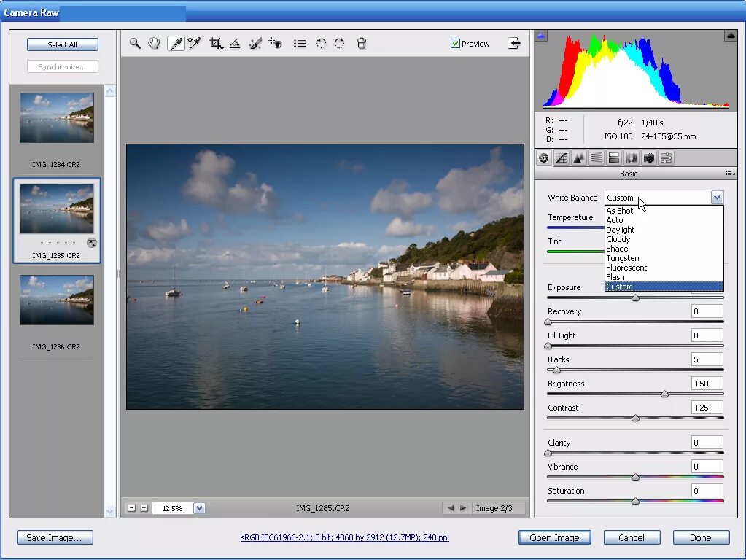Open the Lens Corrections panel tab
The image size is (746, 560).
point(632,158)
